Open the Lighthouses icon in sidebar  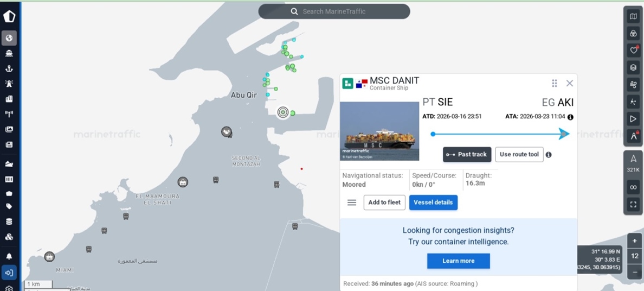pyautogui.click(x=9, y=84)
